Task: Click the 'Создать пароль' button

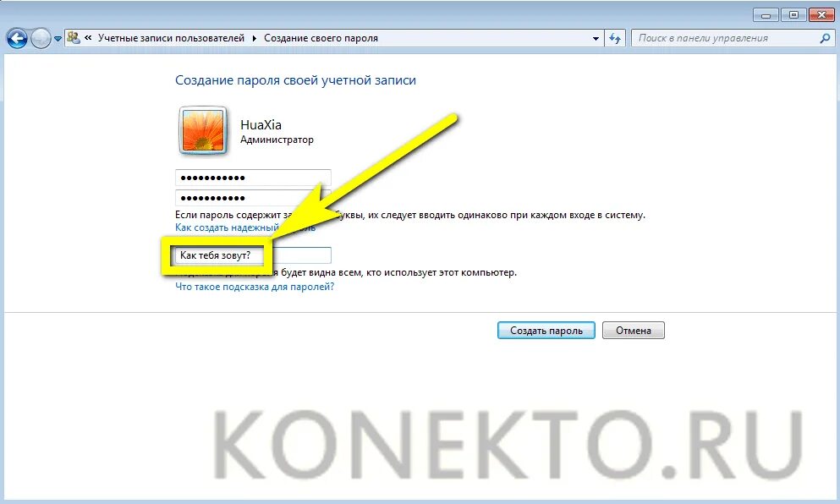Action: click(546, 331)
